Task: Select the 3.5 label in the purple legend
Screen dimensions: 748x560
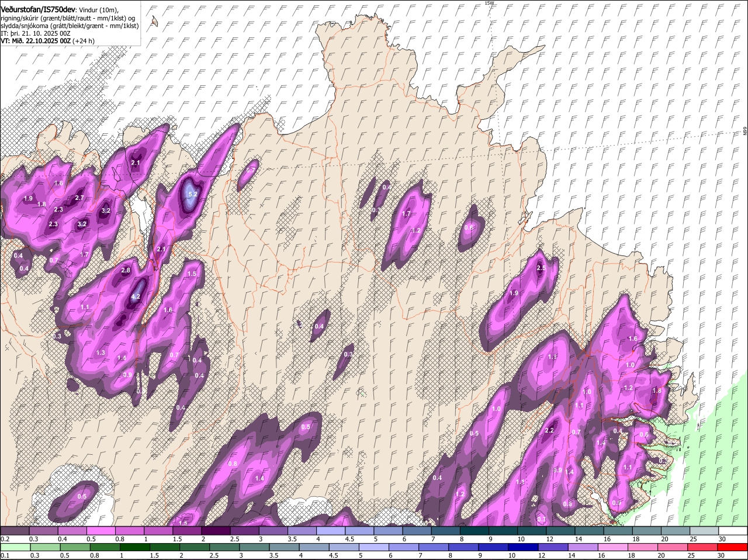Action: click(x=292, y=539)
